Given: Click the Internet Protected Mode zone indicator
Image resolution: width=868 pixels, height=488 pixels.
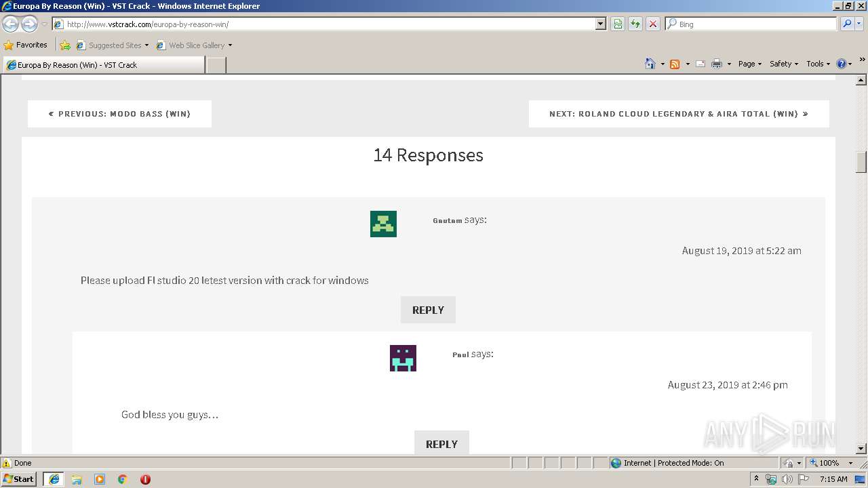Looking at the screenshot, I should pyautogui.click(x=693, y=463).
